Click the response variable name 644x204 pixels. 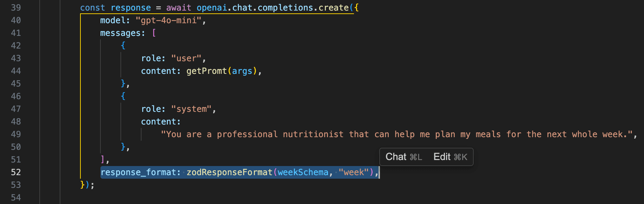click(x=131, y=8)
